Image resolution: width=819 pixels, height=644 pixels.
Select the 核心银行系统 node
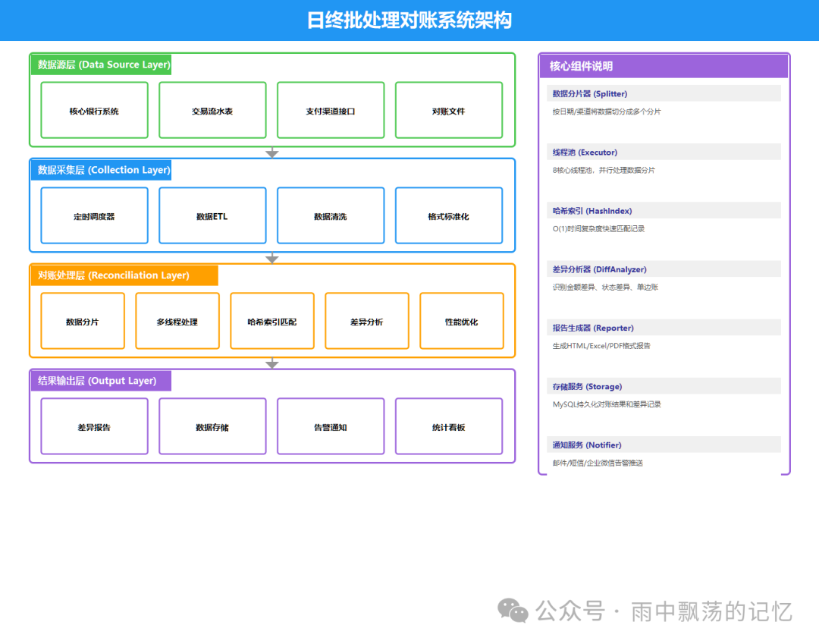(x=94, y=110)
